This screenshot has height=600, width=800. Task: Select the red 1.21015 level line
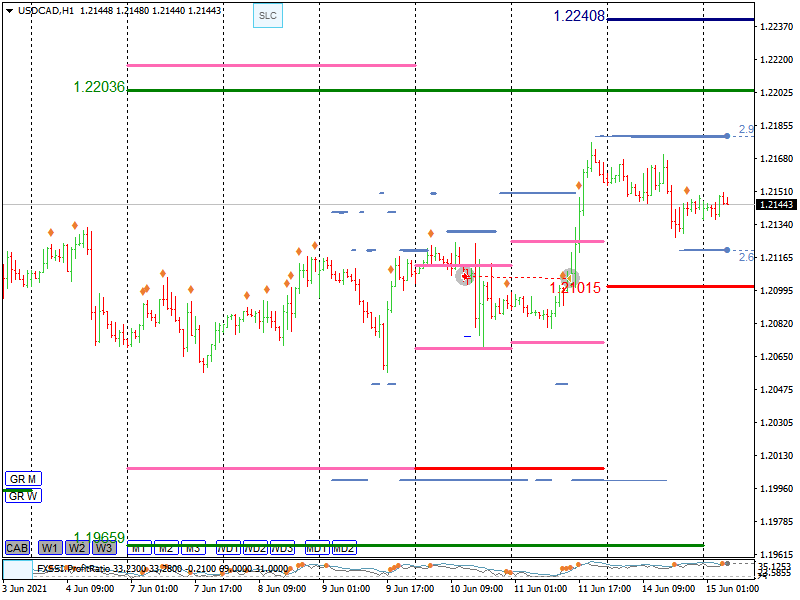(x=680, y=286)
